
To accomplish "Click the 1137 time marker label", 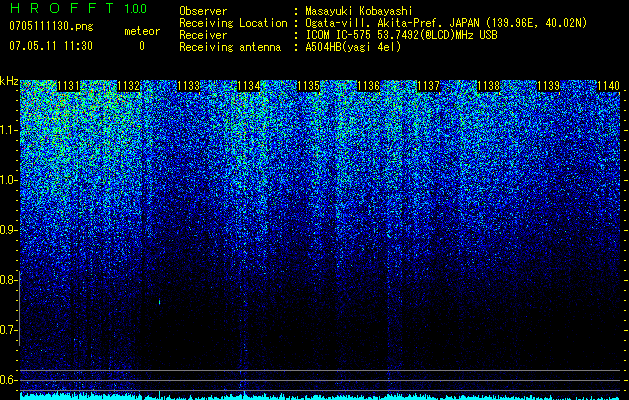I will click(x=428, y=86).
